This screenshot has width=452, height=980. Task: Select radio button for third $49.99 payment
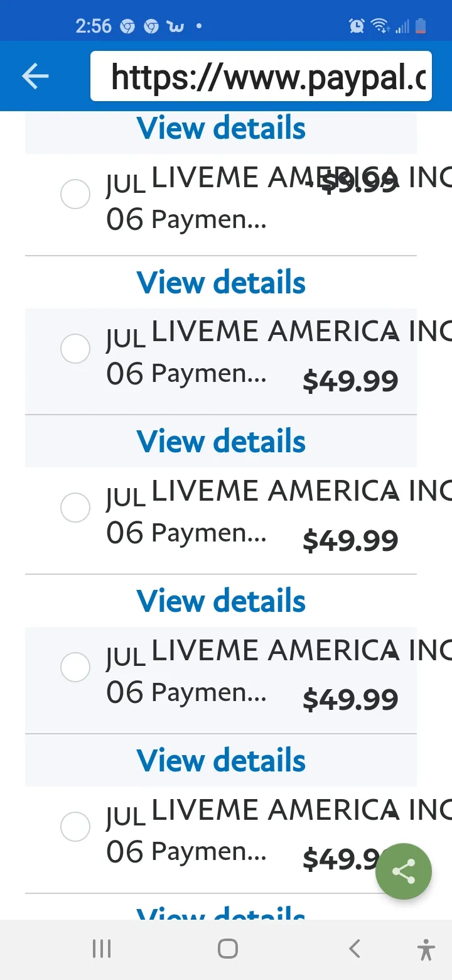[75, 667]
